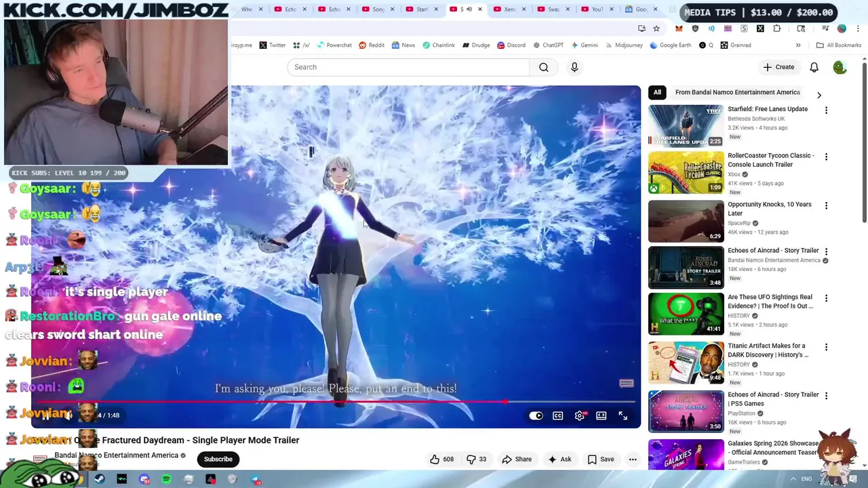This screenshot has height=488, width=868.
Task: Open the ChatGPT bookmark
Action: click(549, 45)
